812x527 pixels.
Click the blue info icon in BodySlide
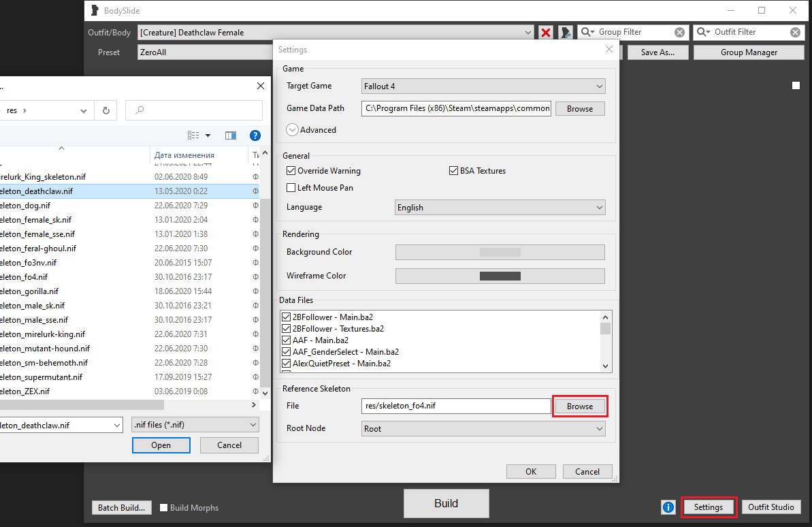tap(668, 507)
